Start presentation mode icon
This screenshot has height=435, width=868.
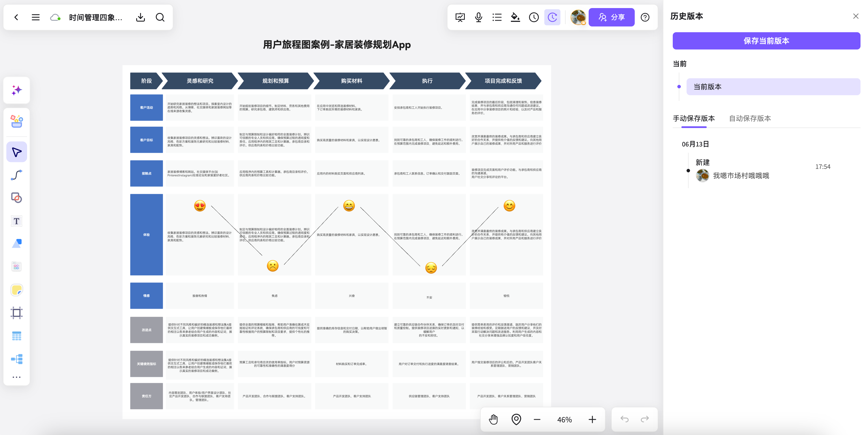click(460, 17)
